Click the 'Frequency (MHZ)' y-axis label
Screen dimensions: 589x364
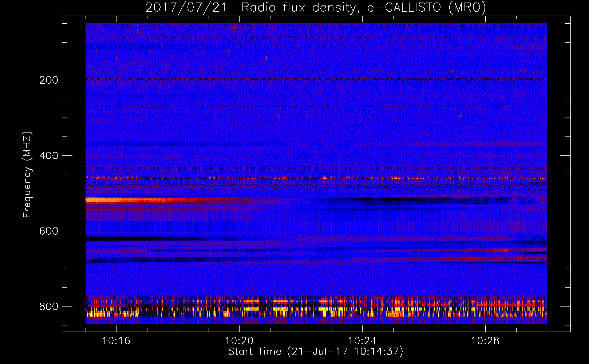27,175
